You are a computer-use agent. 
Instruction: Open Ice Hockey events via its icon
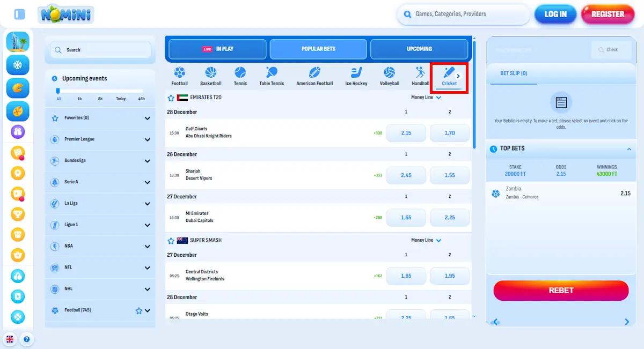coord(356,76)
